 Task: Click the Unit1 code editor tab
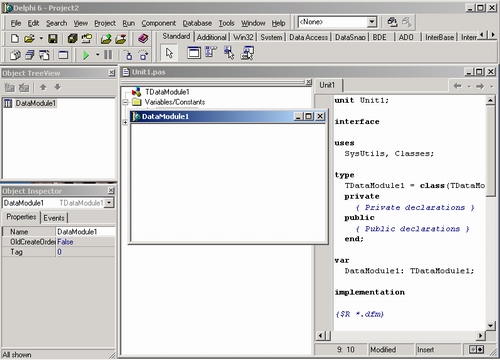click(x=327, y=85)
